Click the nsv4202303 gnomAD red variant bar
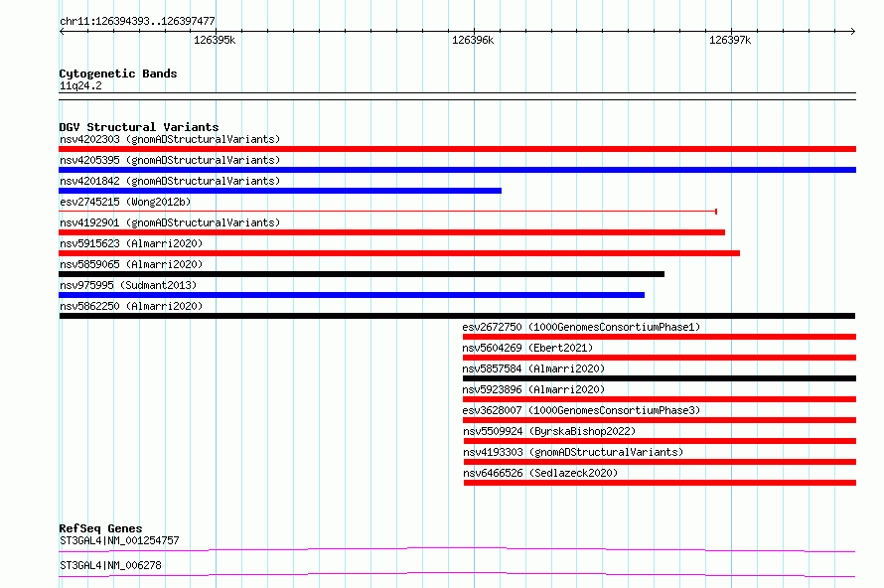Viewport: 884px width, 588px height. pyautogui.click(x=457, y=149)
